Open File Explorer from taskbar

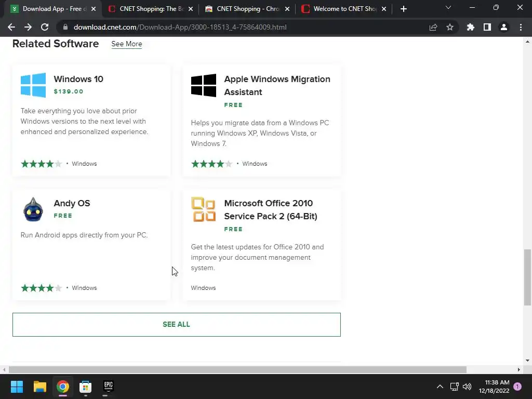click(x=39, y=387)
